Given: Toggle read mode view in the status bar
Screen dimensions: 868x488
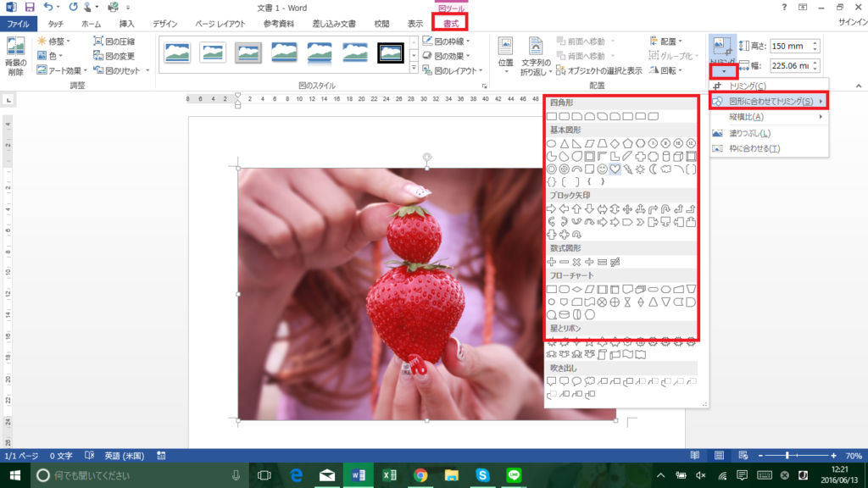Looking at the screenshot, I should tap(695, 455).
